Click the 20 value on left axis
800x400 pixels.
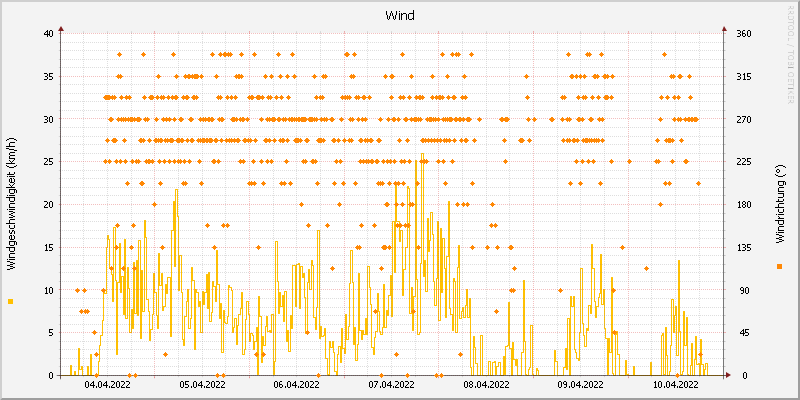point(48,205)
